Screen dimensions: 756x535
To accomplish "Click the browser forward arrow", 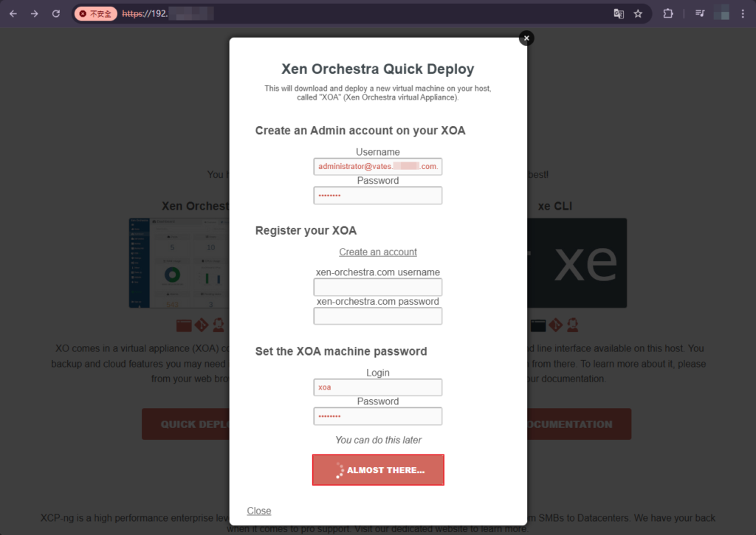I will pyautogui.click(x=34, y=13).
